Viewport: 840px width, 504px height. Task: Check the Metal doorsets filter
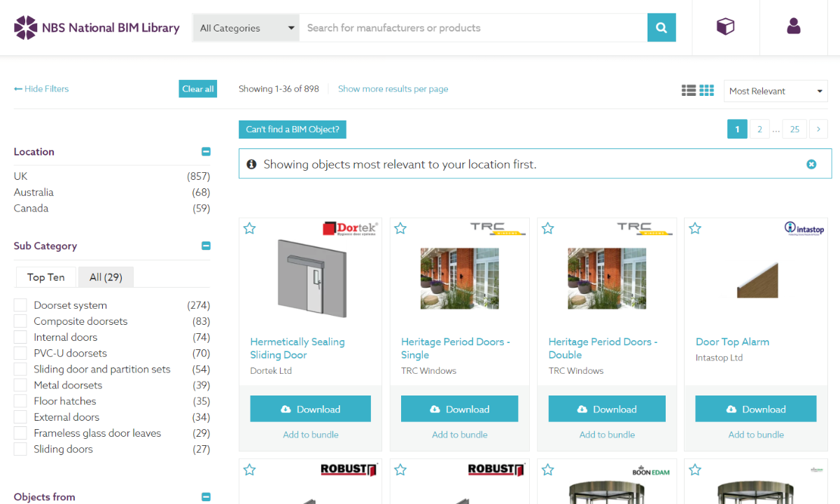(20, 385)
